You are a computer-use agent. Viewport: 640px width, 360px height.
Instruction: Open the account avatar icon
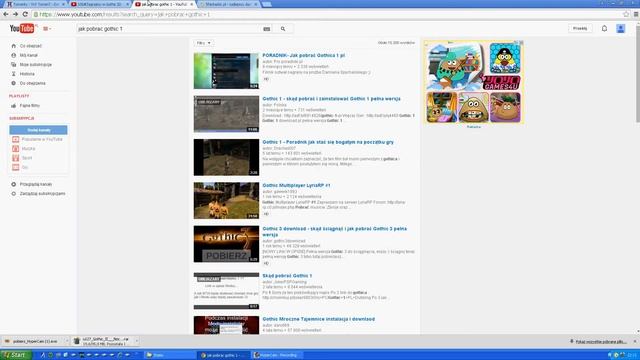pyautogui.click(x=620, y=29)
